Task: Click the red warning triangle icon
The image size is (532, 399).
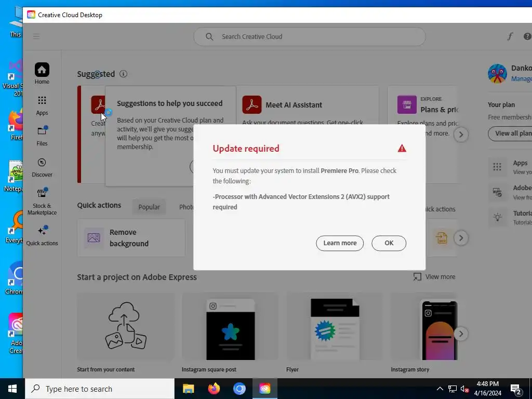Action: (402, 148)
